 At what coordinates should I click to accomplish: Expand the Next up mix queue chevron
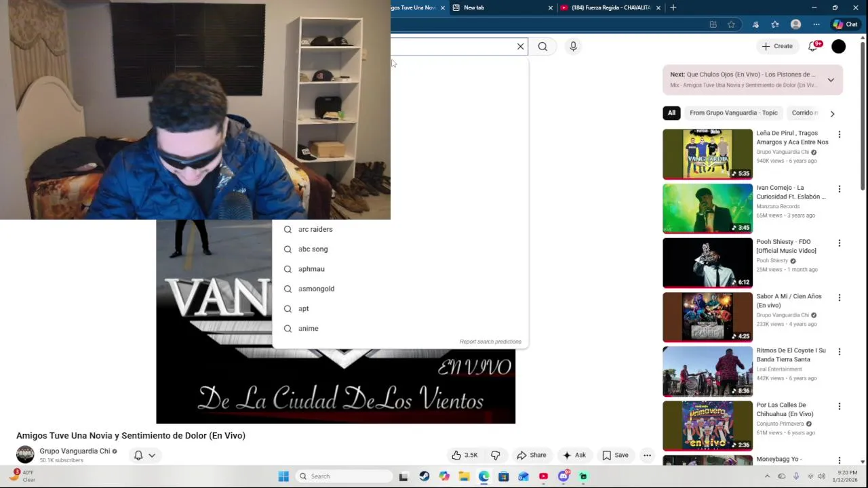831,80
